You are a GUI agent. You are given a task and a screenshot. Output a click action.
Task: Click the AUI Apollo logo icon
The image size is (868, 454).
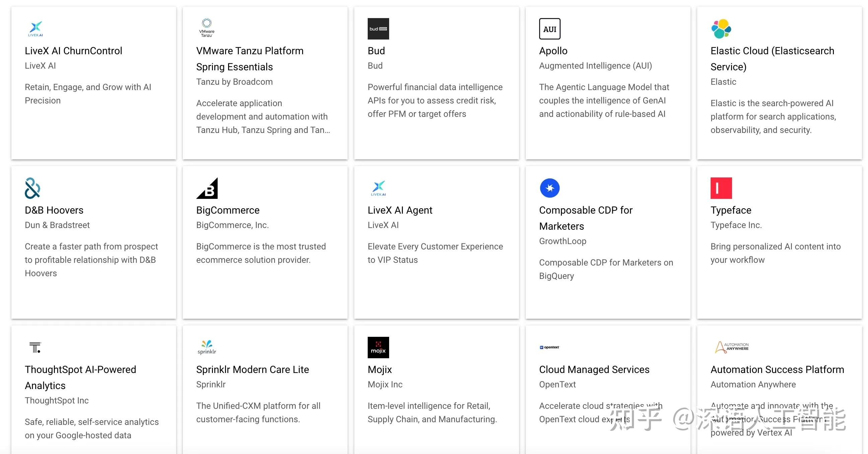click(550, 29)
